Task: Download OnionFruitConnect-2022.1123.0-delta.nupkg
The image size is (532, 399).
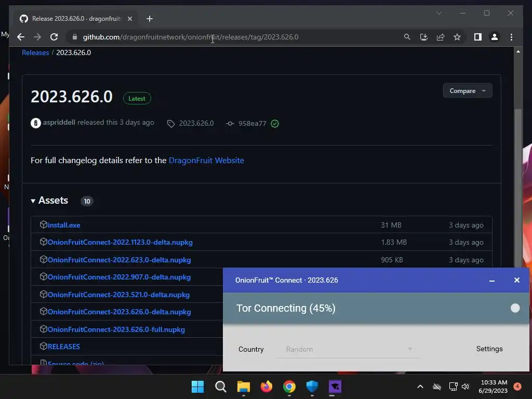Action: 120,242
